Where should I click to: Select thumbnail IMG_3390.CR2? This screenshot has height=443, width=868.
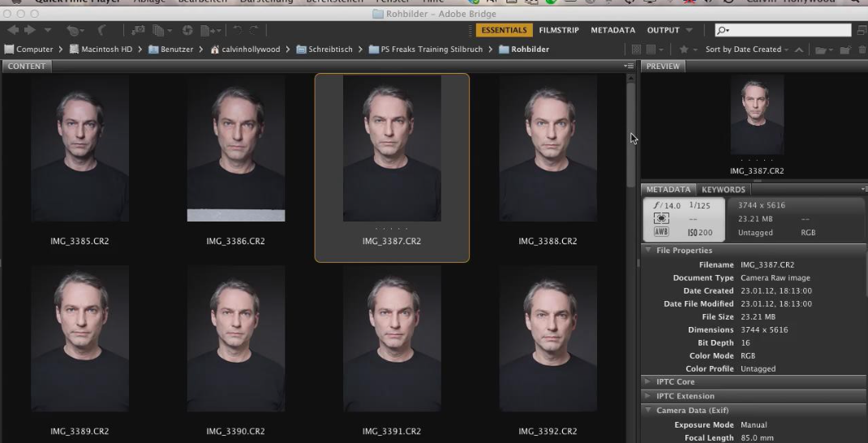coord(236,338)
